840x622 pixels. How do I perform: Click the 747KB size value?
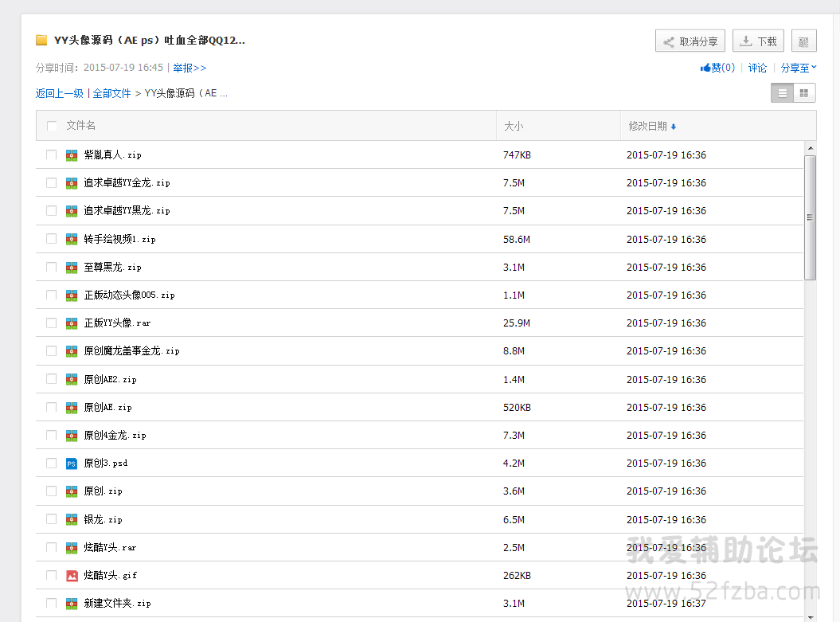click(517, 155)
